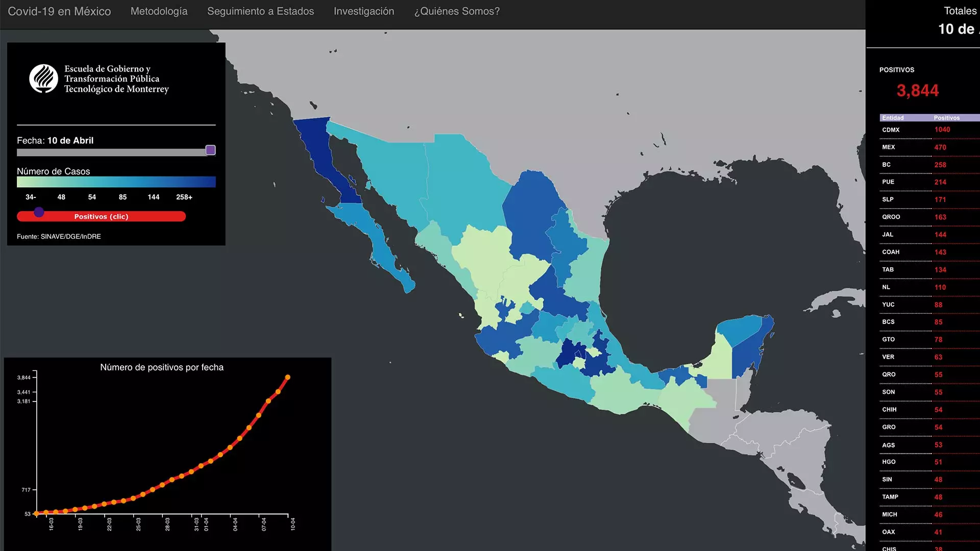
Task: Select the COAH row in the table
Action: 930,252
